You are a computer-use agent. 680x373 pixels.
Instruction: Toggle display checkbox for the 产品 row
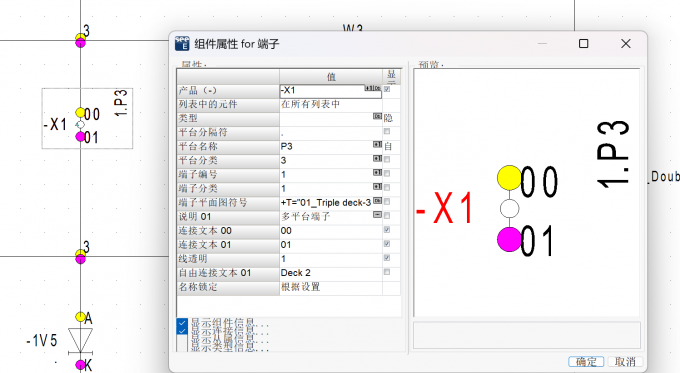(x=387, y=89)
